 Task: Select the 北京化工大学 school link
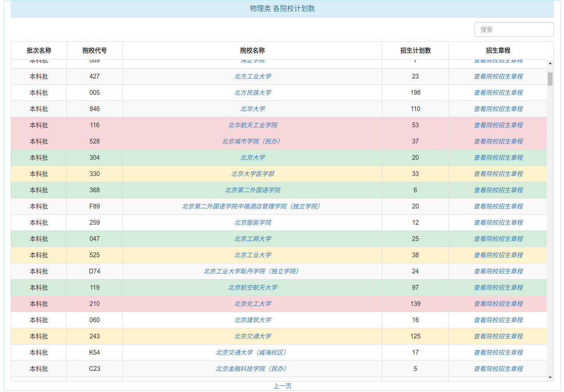252,304
